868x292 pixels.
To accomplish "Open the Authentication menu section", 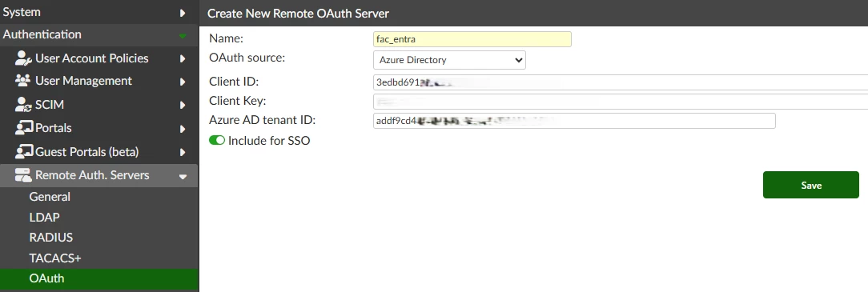I will click(x=99, y=34).
